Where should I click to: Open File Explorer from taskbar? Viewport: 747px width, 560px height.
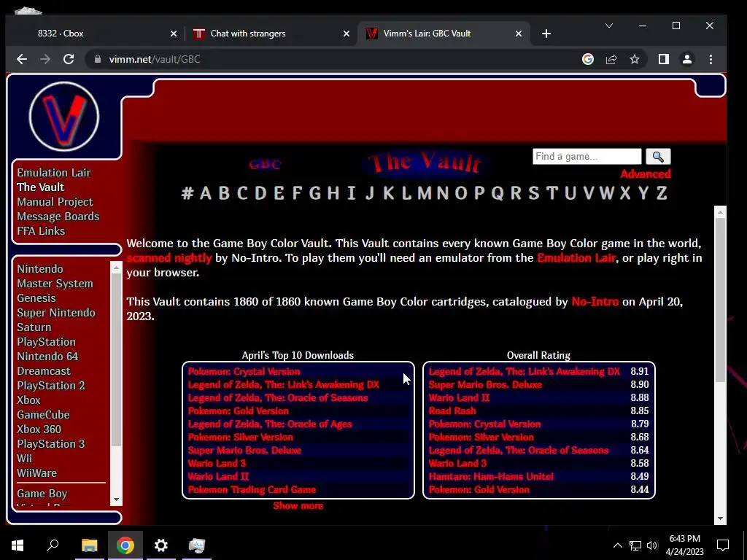89,545
